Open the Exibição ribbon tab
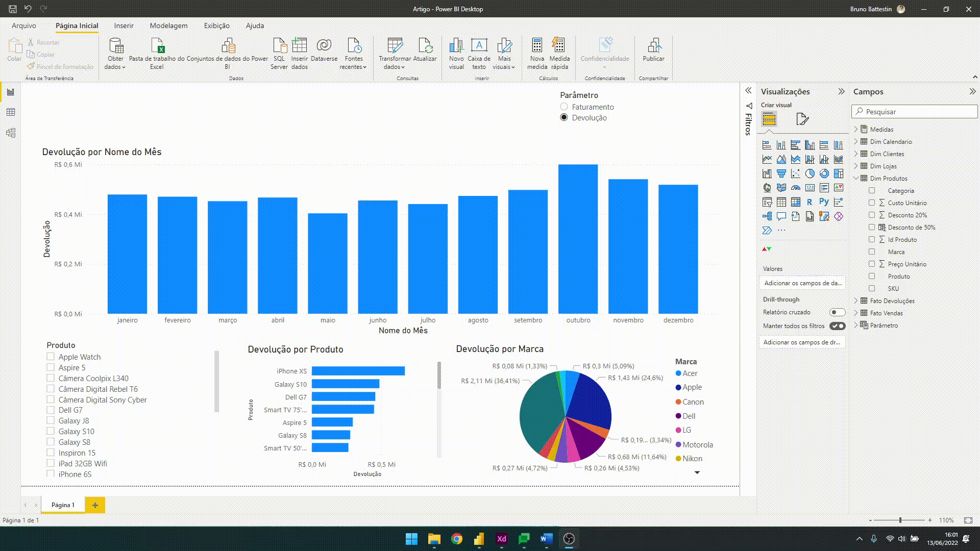980x551 pixels. click(x=217, y=26)
